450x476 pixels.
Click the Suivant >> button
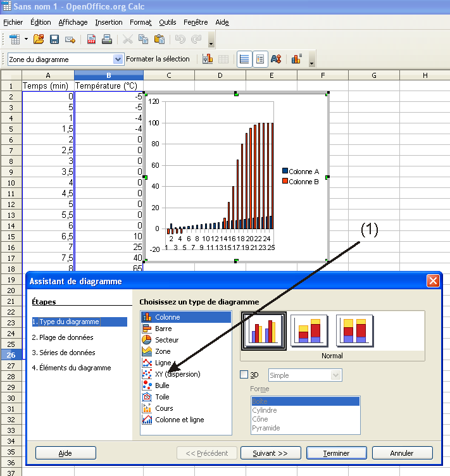click(x=270, y=453)
